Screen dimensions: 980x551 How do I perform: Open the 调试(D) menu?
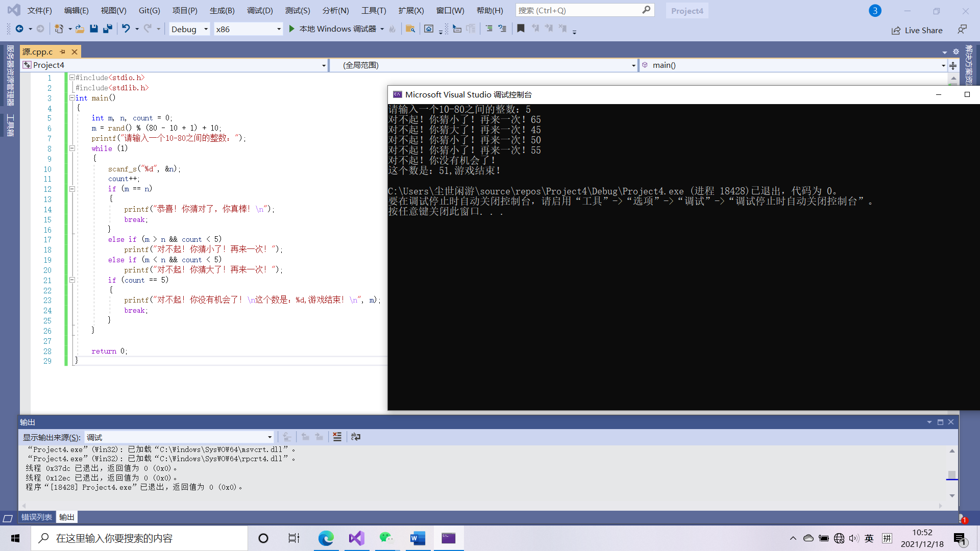[x=260, y=10]
